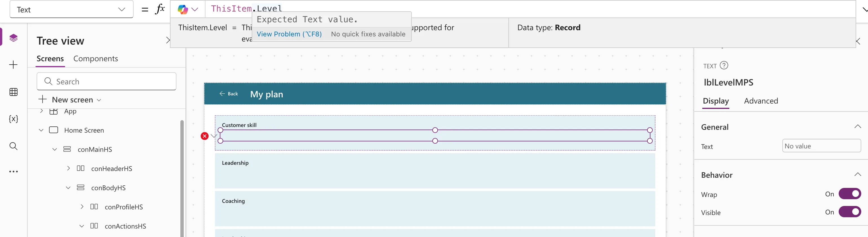Click the conBodyHS container icon
The width and height of the screenshot is (868, 237).
point(81,187)
